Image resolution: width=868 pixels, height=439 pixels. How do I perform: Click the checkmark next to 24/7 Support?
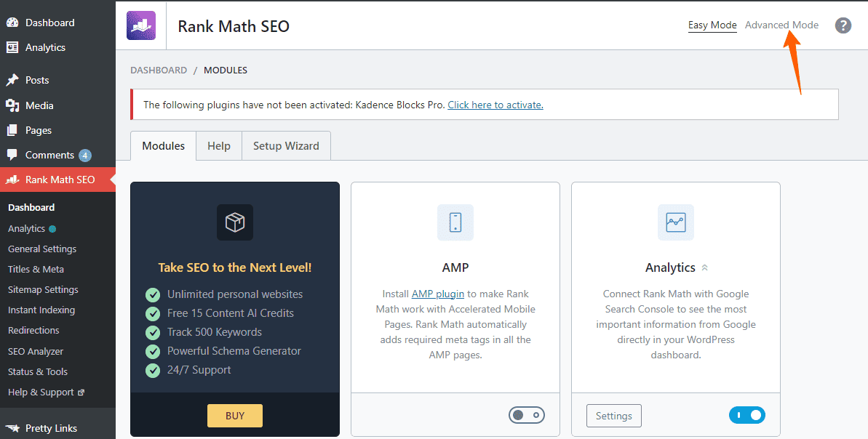[x=152, y=370]
